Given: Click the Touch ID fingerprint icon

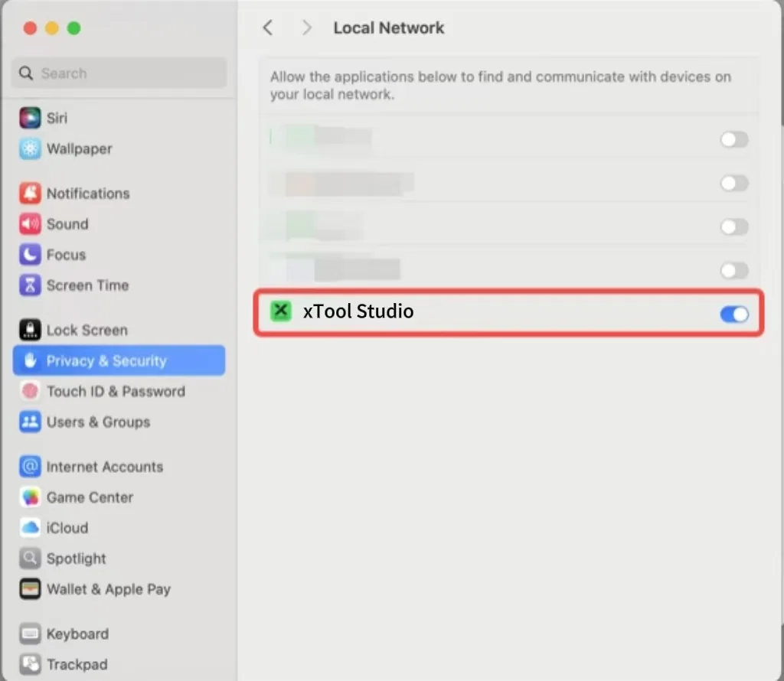Looking at the screenshot, I should click(30, 391).
